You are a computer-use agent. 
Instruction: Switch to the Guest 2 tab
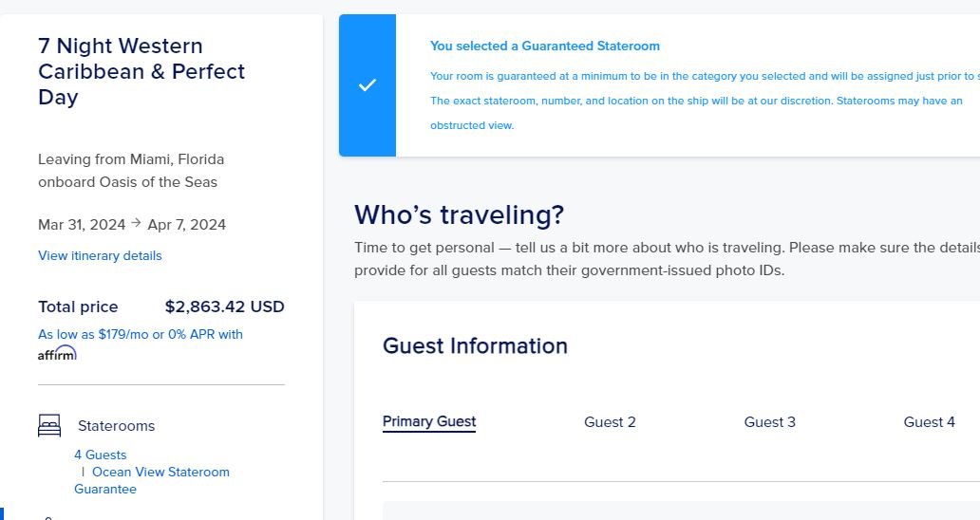tap(610, 422)
